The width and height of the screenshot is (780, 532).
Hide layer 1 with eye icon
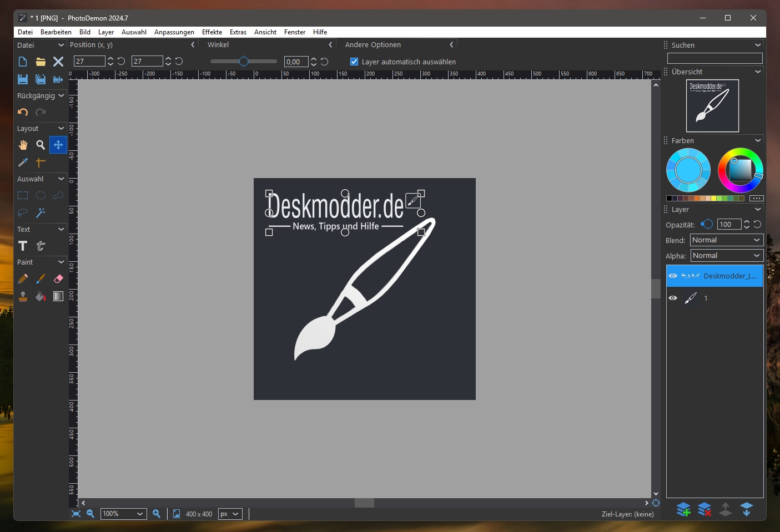[673, 298]
